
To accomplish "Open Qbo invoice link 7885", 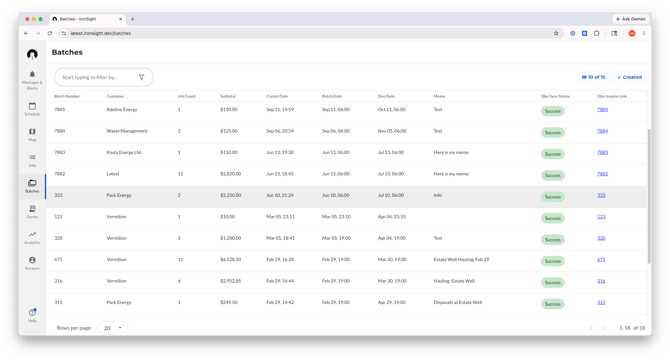I will click(x=602, y=110).
